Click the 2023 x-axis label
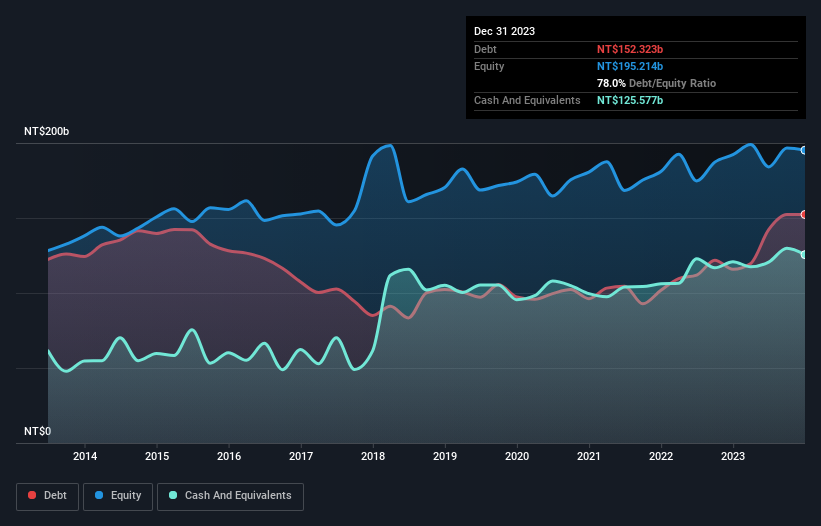 [x=733, y=456]
